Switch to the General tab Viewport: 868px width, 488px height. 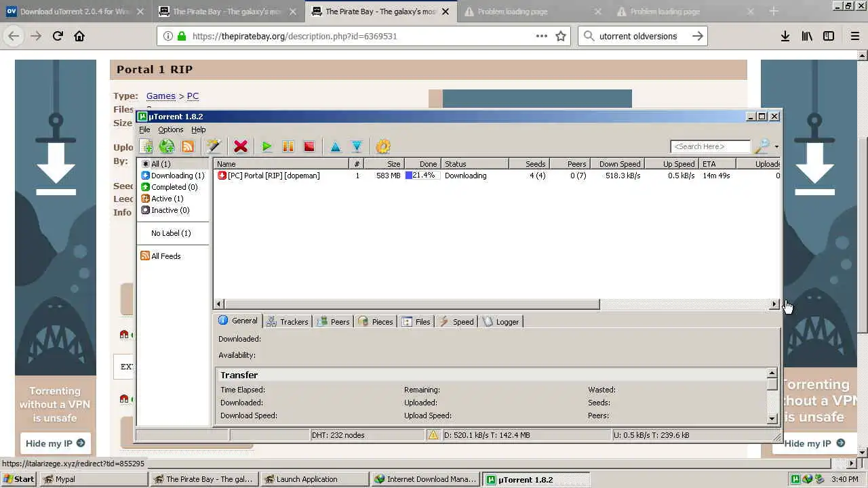tap(238, 321)
